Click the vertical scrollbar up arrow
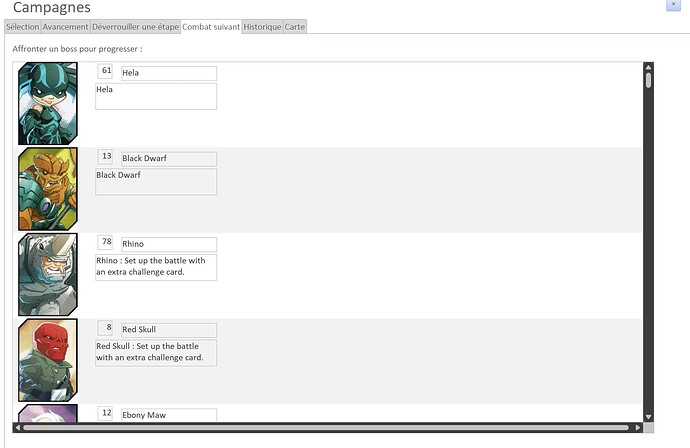 pyautogui.click(x=648, y=67)
